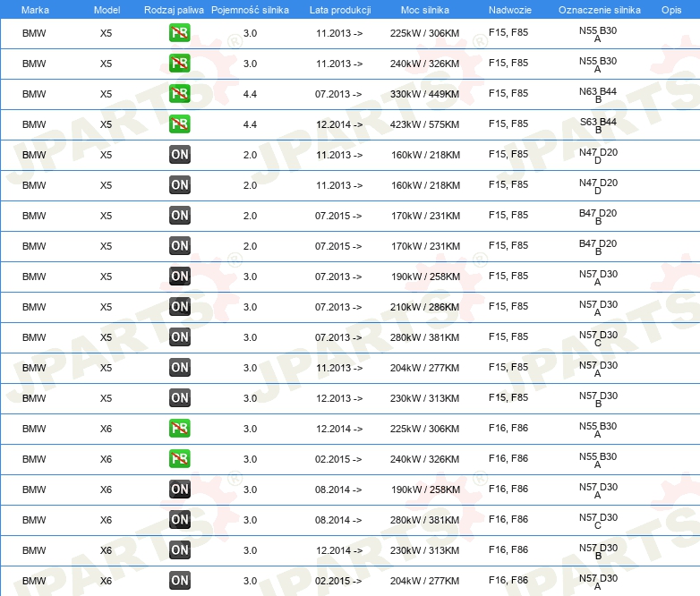Click engine code N57 D30 B in X5 230kW row
The width and height of the screenshot is (700, 596).
point(598,399)
